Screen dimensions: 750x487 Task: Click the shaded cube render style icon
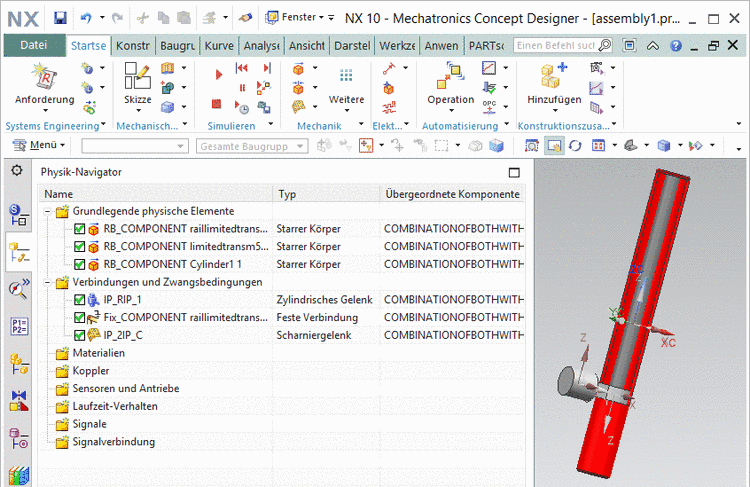tap(663, 145)
